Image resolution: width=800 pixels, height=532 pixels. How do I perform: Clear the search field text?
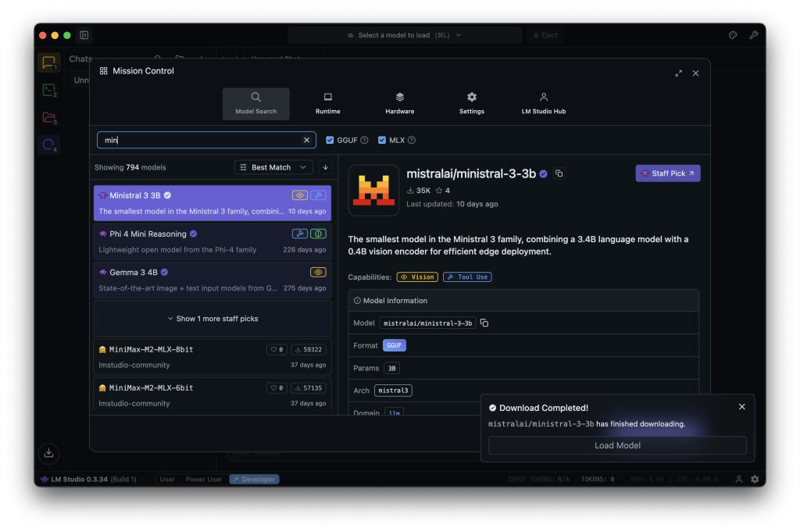(x=306, y=140)
